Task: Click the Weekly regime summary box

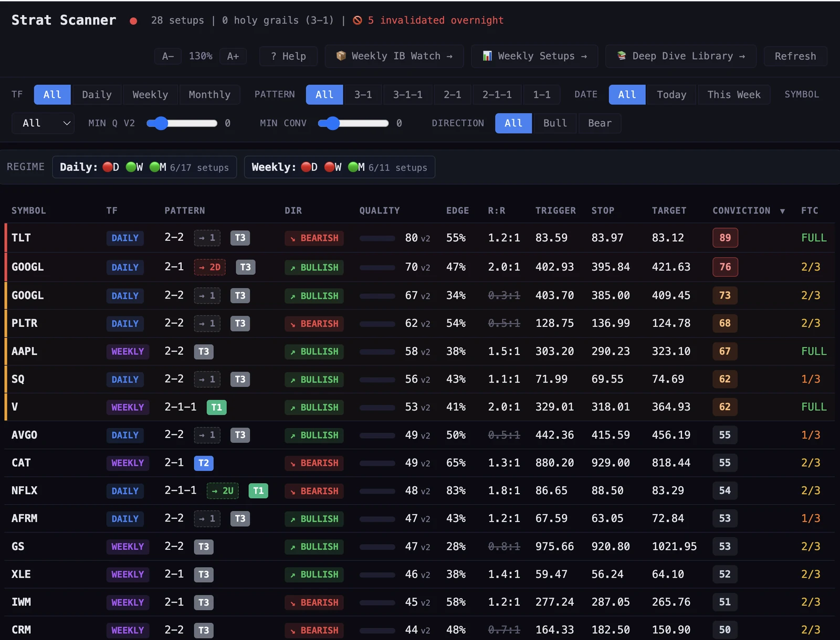Action: [x=340, y=167]
